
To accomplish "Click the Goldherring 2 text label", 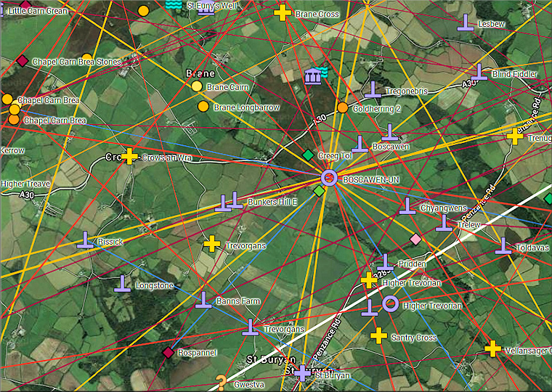I will point(377,109).
